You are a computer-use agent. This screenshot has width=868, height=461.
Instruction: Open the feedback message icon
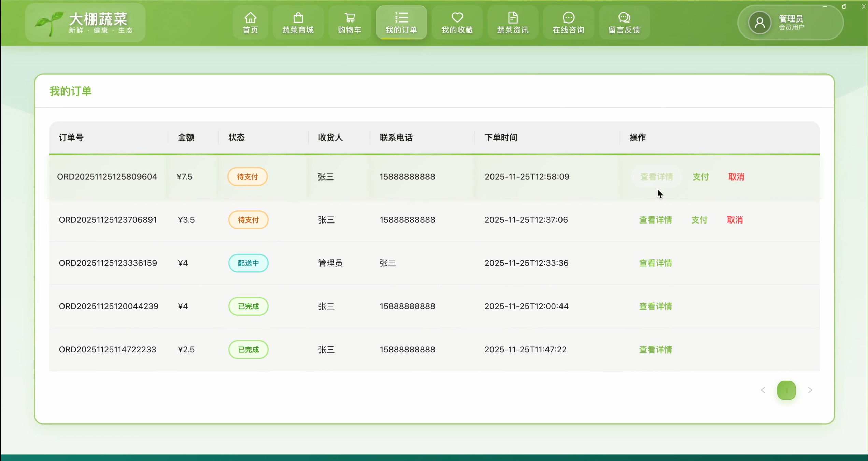click(624, 18)
